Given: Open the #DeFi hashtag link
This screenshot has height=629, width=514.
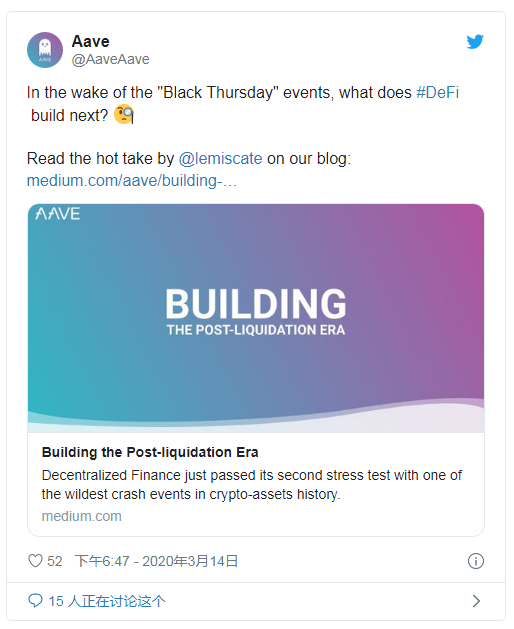Looking at the screenshot, I should coord(437,92).
